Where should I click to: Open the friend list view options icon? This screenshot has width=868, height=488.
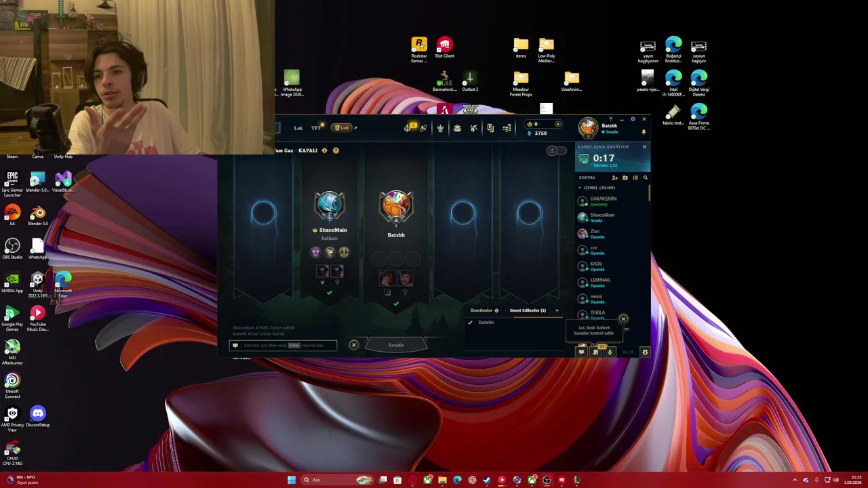click(x=635, y=178)
